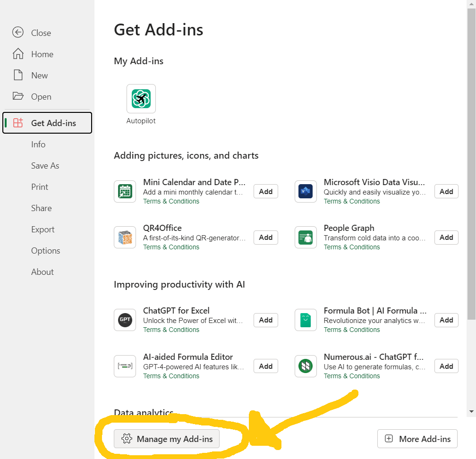Click the Microsoft Visio Data Visu... title
Image resolution: width=476 pixels, height=459 pixels.
tap(374, 182)
